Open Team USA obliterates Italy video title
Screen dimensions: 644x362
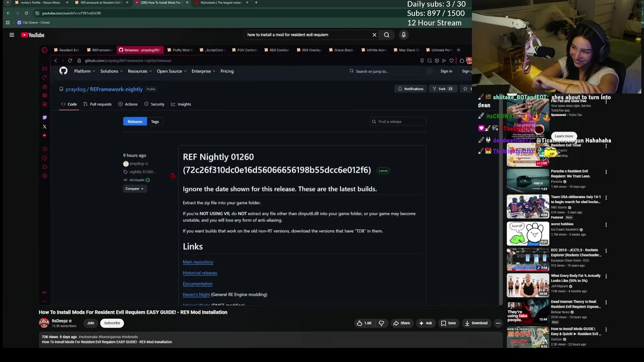(x=576, y=200)
